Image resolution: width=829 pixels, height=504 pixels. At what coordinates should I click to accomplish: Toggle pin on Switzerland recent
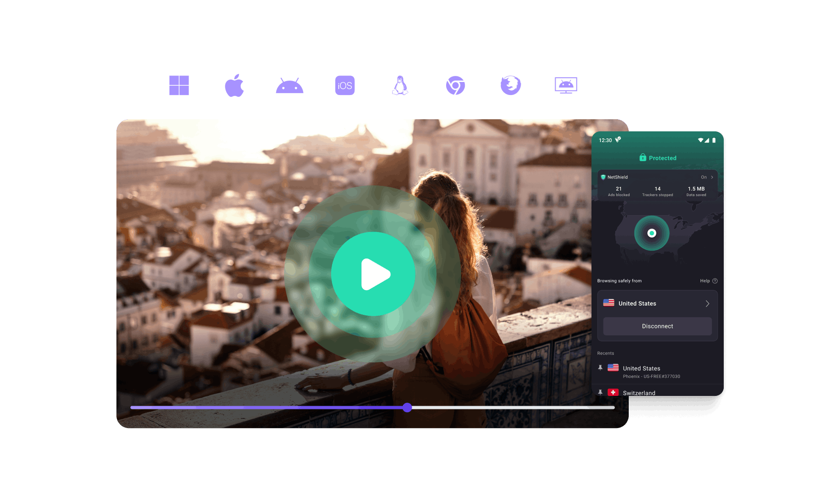coord(600,393)
